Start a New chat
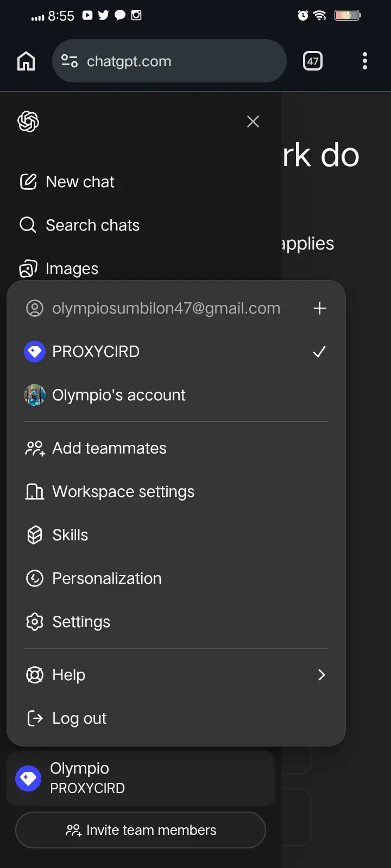This screenshot has height=868, width=391. tap(67, 182)
